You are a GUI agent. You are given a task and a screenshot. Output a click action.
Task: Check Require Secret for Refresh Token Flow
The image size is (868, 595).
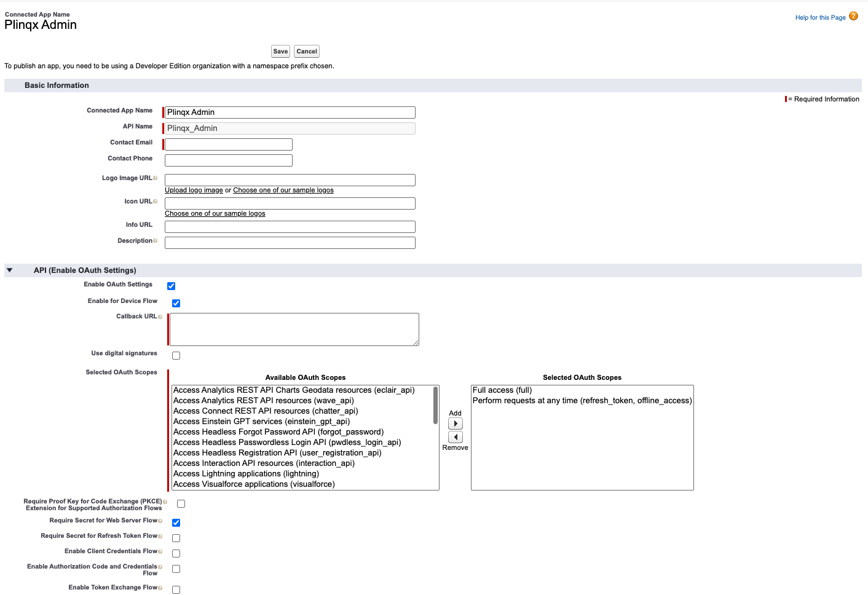coord(176,538)
